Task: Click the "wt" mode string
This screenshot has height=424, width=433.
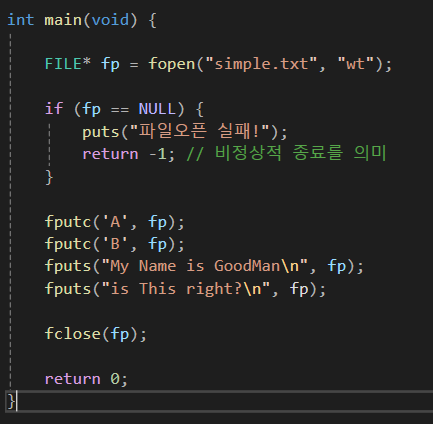Action: click(x=356, y=64)
